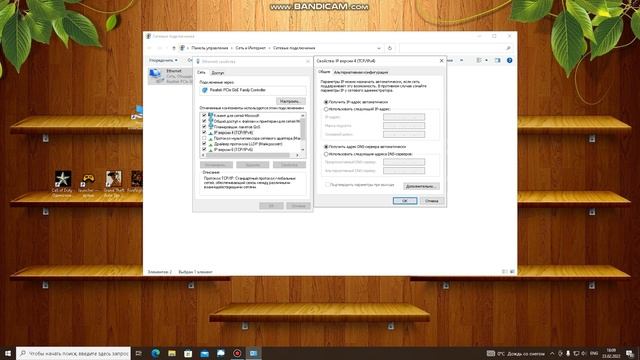
Task: Open Task View on taskbar
Action: [139, 353]
